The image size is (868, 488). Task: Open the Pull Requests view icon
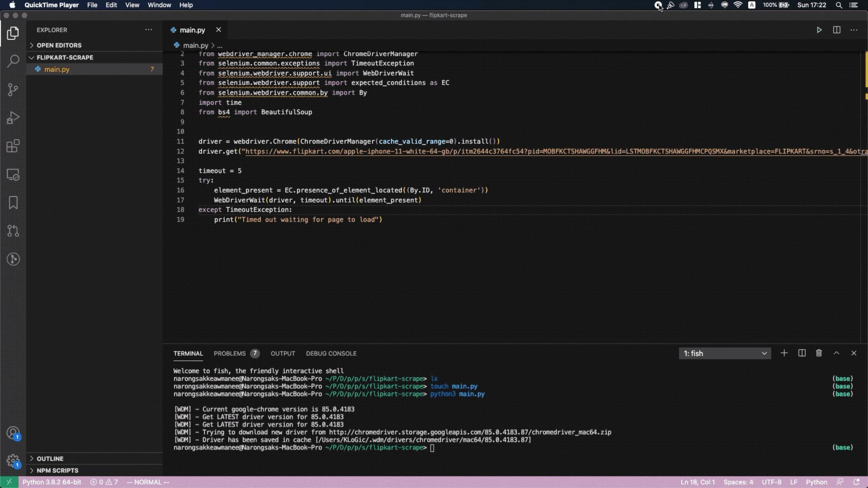point(13,231)
